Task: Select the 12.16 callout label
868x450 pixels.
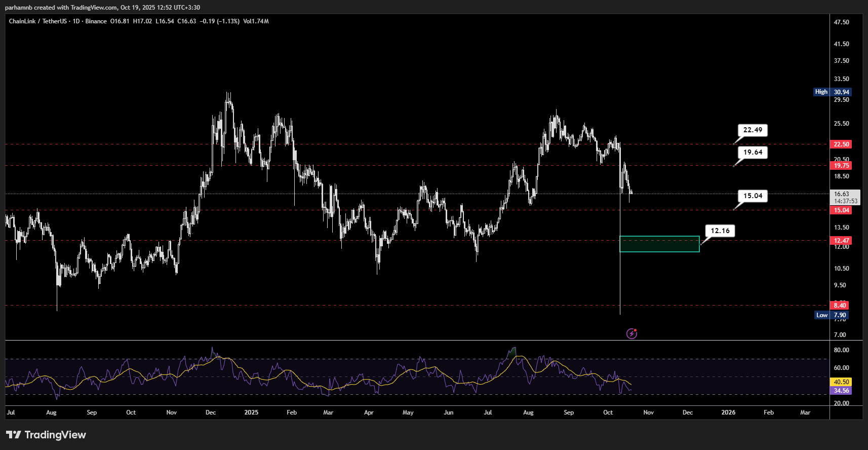Action: [x=720, y=231]
